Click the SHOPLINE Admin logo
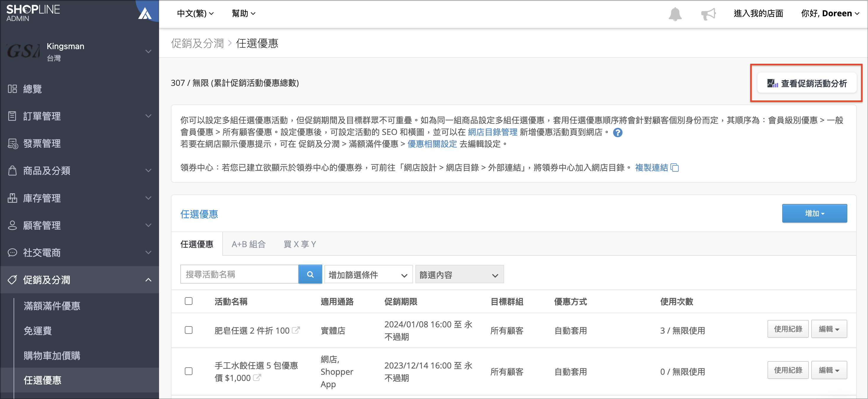868x399 pixels. pos(33,13)
